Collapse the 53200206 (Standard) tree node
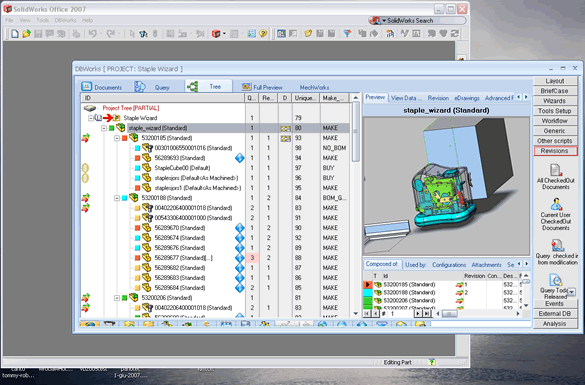Screen dimensions: 585x385 click(x=117, y=298)
